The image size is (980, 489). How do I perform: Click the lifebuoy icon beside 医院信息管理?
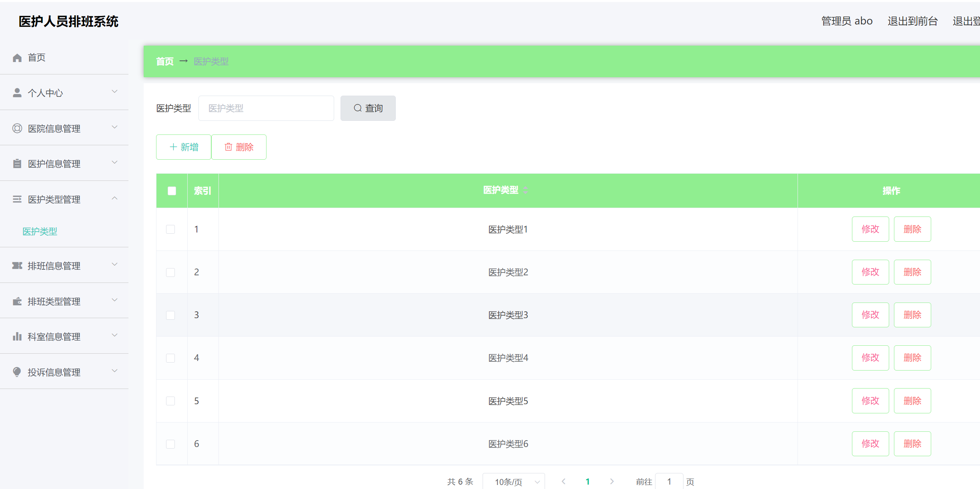click(17, 128)
